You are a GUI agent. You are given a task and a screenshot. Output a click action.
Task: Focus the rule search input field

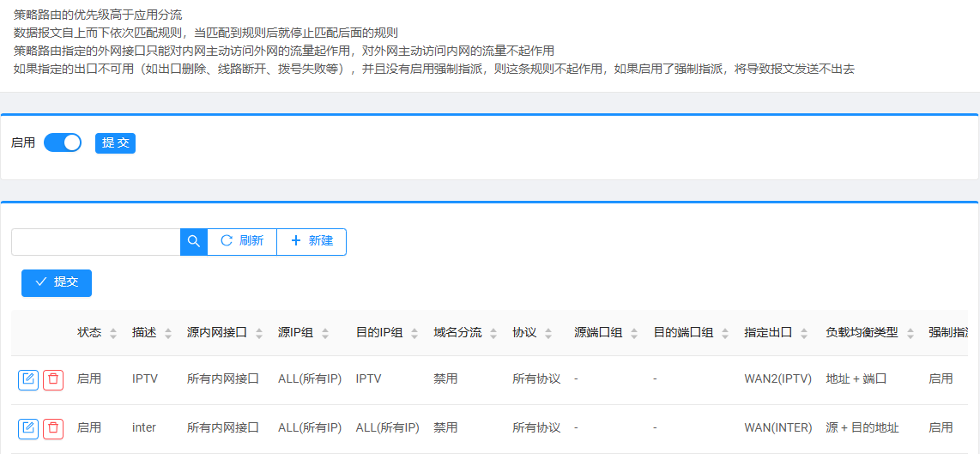tap(96, 241)
